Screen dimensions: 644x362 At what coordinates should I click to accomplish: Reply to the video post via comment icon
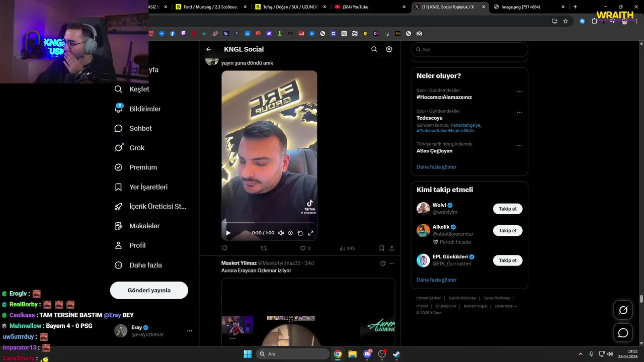pyautogui.click(x=224, y=248)
